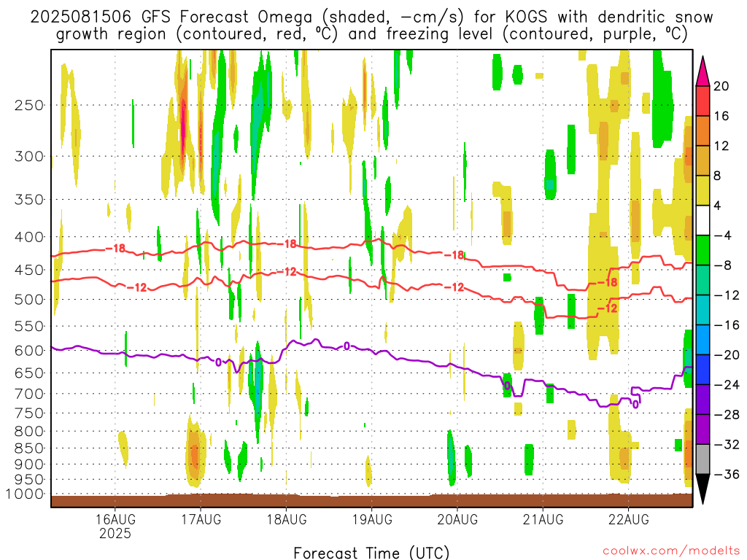
Task: Select the 22AUG date on time axis
Action: 628,519
